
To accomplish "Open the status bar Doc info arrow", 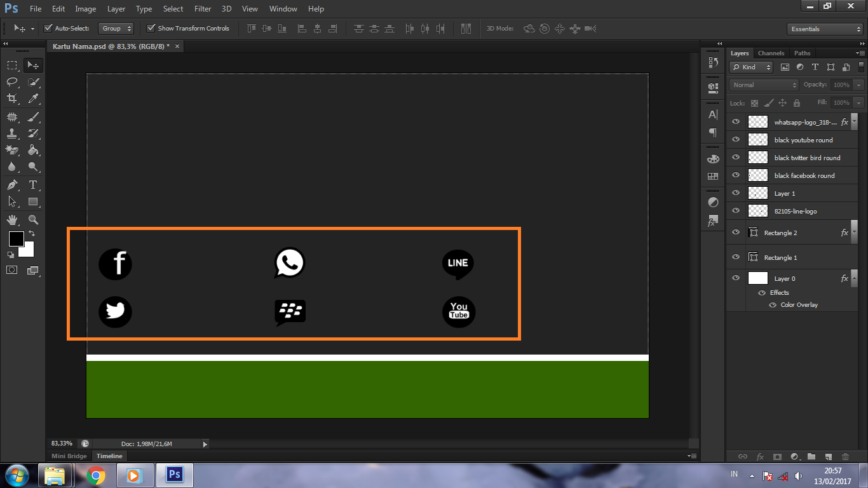I will pyautogui.click(x=205, y=444).
